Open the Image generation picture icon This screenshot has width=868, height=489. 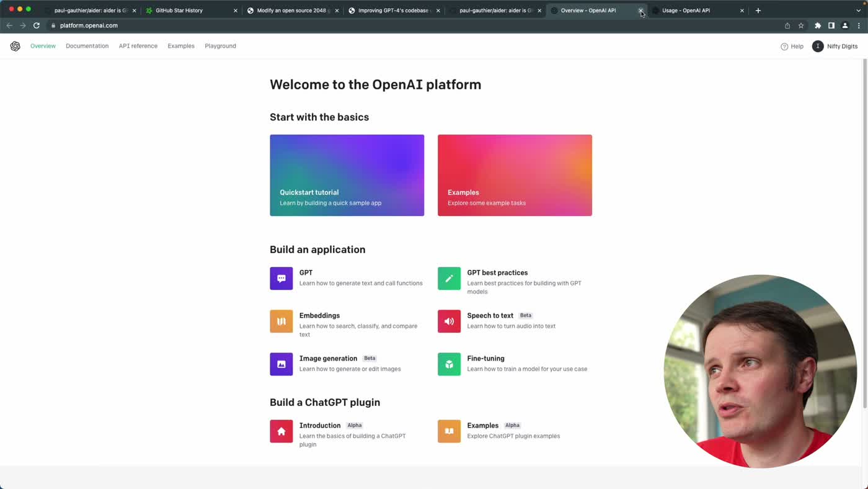click(x=281, y=364)
